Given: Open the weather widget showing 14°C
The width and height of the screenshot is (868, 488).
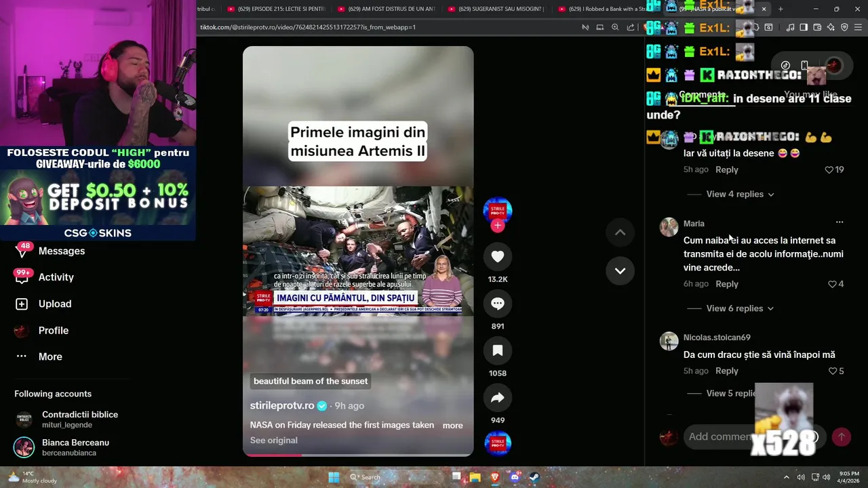Looking at the screenshot, I should (x=33, y=477).
